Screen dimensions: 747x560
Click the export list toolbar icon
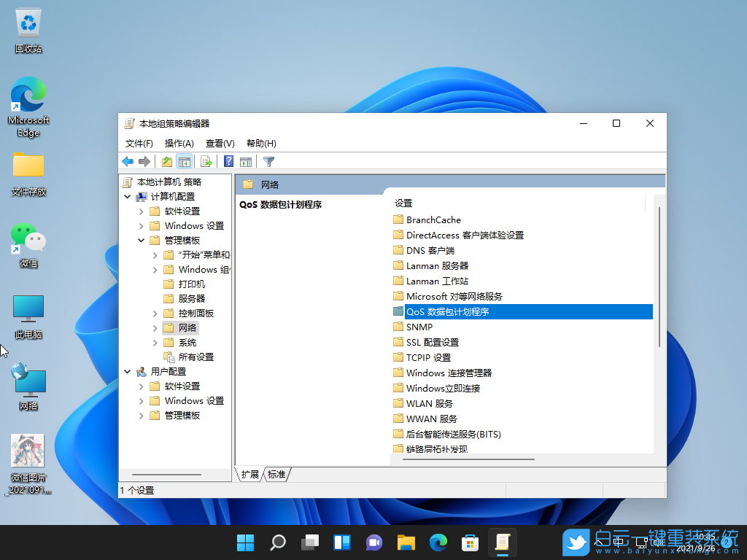(x=206, y=161)
